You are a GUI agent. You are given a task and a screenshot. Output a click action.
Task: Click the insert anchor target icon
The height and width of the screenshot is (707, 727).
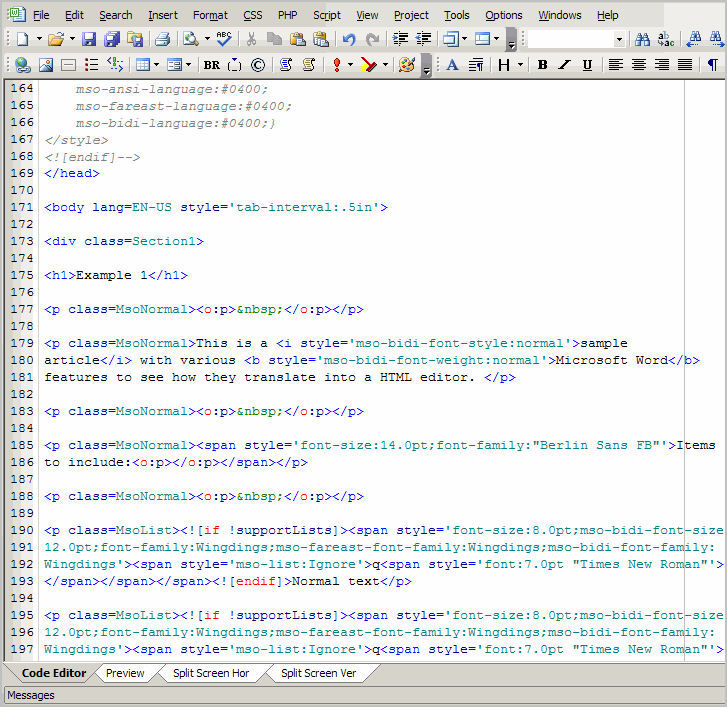click(x=115, y=64)
